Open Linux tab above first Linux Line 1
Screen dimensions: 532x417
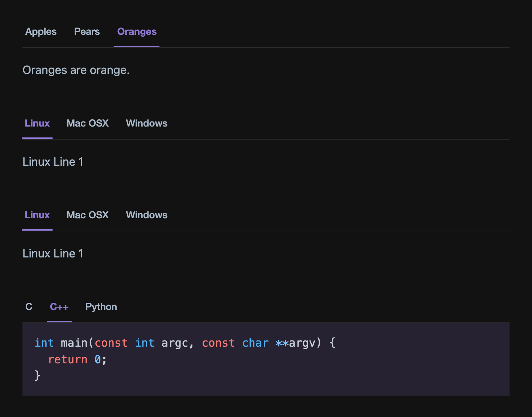pyautogui.click(x=37, y=123)
